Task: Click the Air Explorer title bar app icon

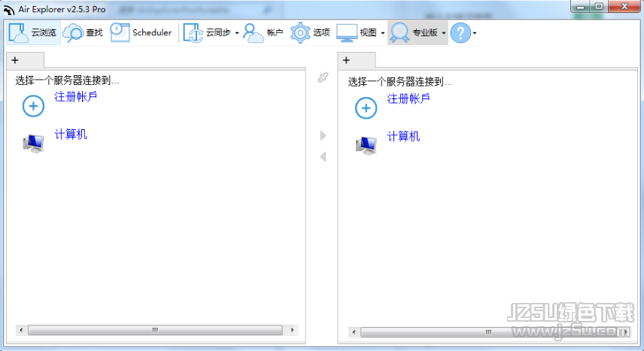Action: pos(9,10)
